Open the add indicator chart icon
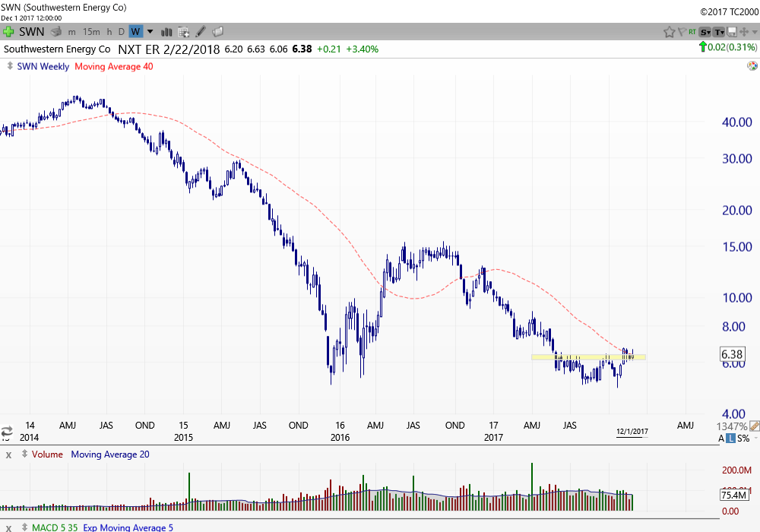The height and width of the screenshot is (532, 760). click(x=183, y=32)
